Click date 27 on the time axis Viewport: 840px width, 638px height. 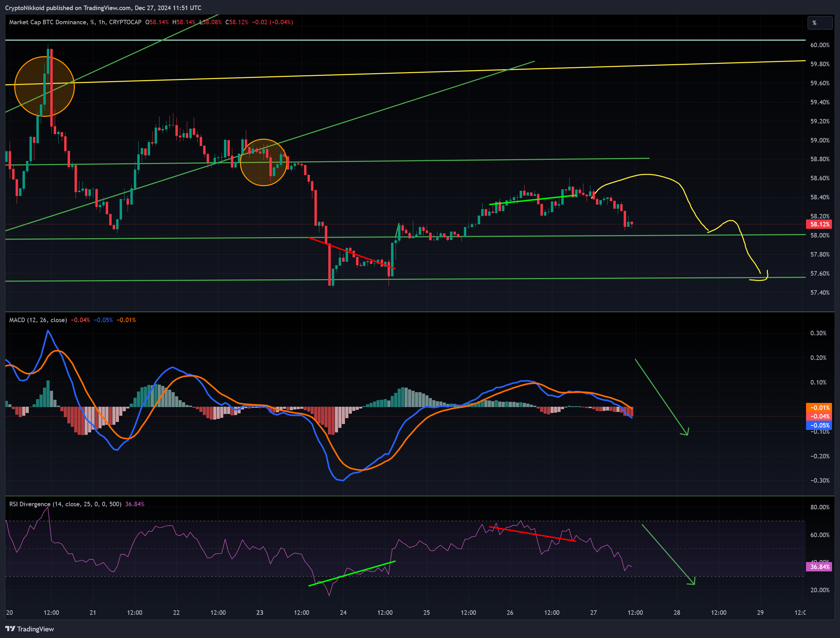[x=594, y=613]
